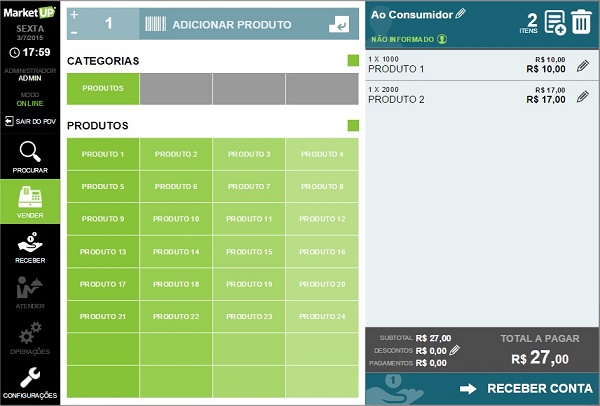The image size is (600, 406).
Task: Open Configurações wrench icon
Action: (x=30, y=380)
